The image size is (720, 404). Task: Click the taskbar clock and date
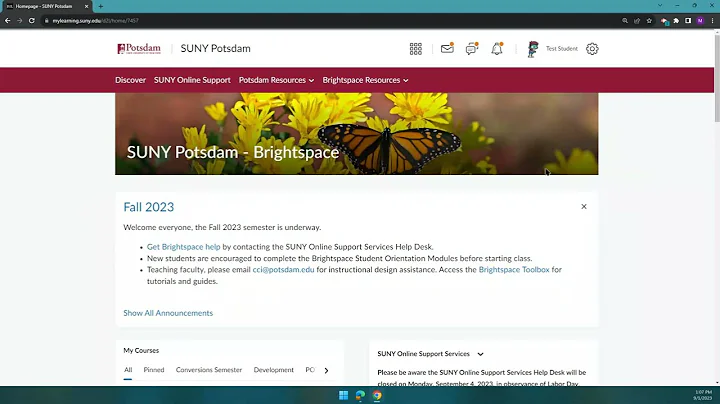703,395
